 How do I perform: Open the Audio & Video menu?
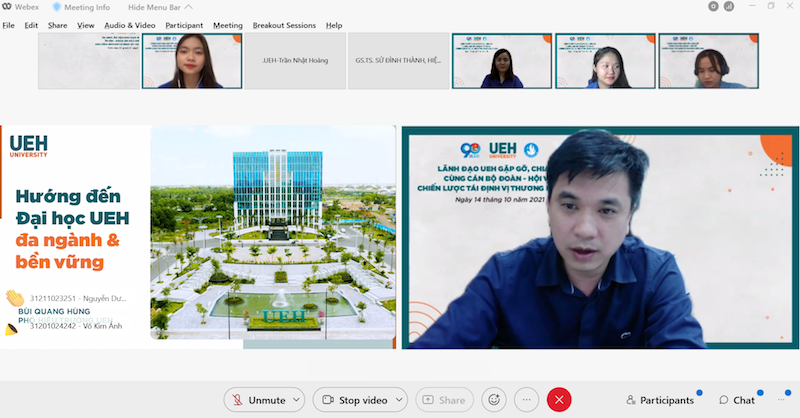130,25
